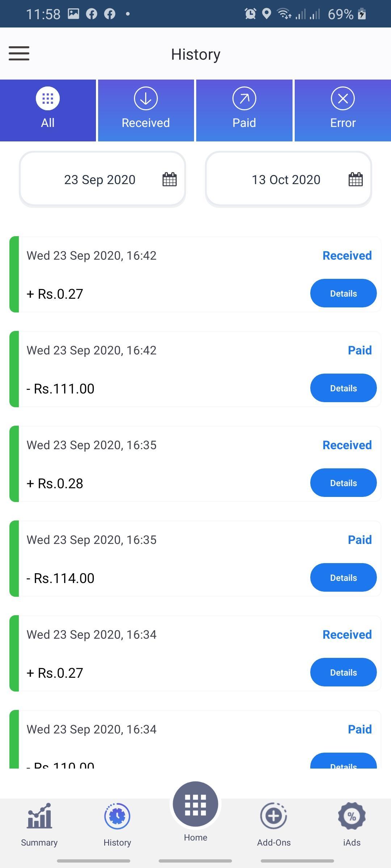The height and width of the screenshot is (868, 391).
Task: Show Error transactions tab
Action: click(x=343, y=110)
